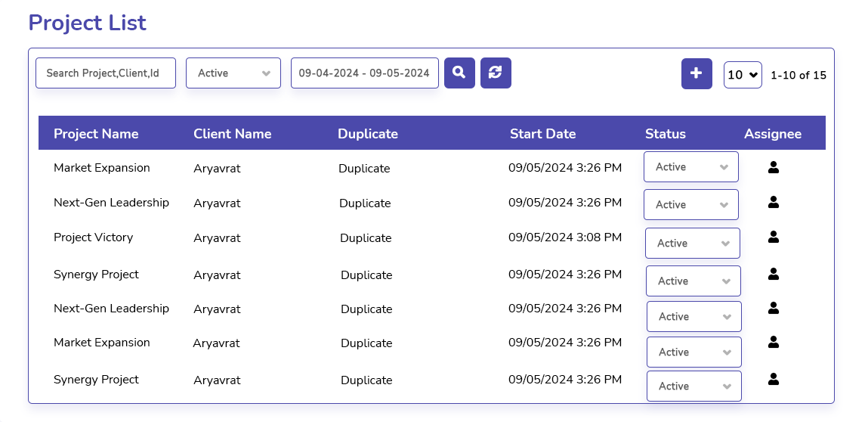Open assignee icon for first Synergy Project row
868x422 pixels.
click(774, 273)
